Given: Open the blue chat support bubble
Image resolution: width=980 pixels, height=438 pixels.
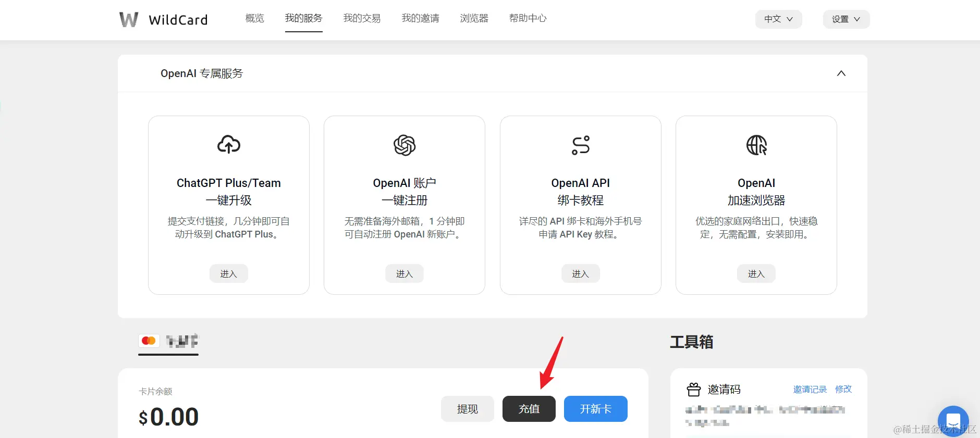Looking at the screenshot, I should pos(953,421).
